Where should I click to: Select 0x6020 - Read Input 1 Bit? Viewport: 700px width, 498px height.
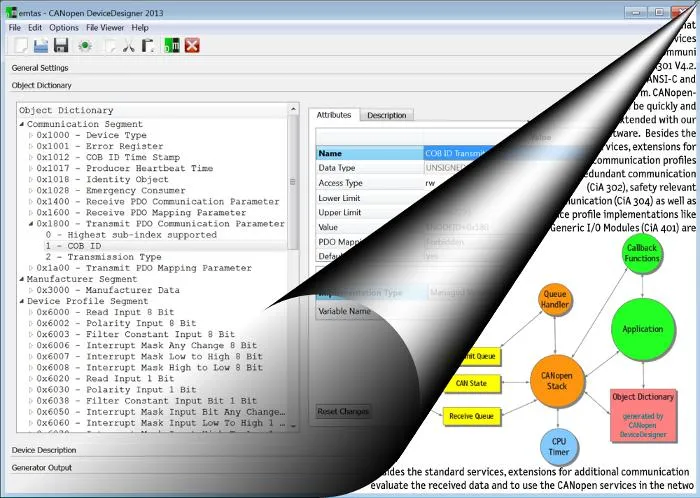point(105,378)
